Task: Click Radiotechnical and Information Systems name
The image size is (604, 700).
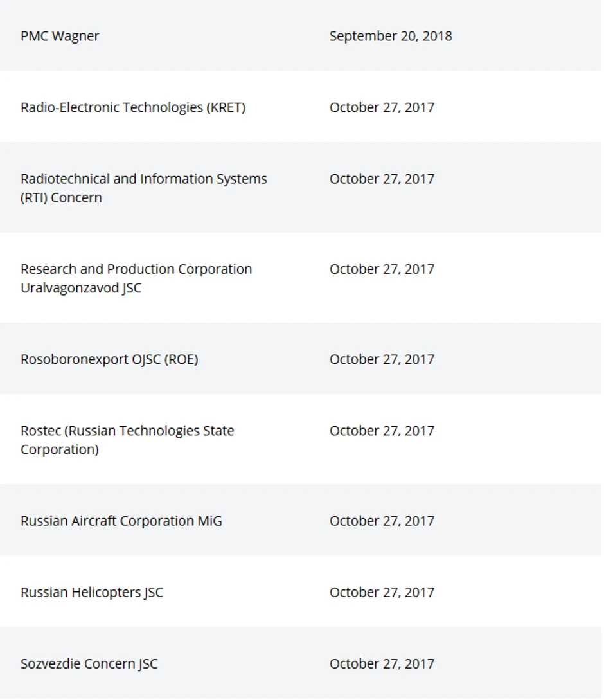Action: [x=143, y=179]
